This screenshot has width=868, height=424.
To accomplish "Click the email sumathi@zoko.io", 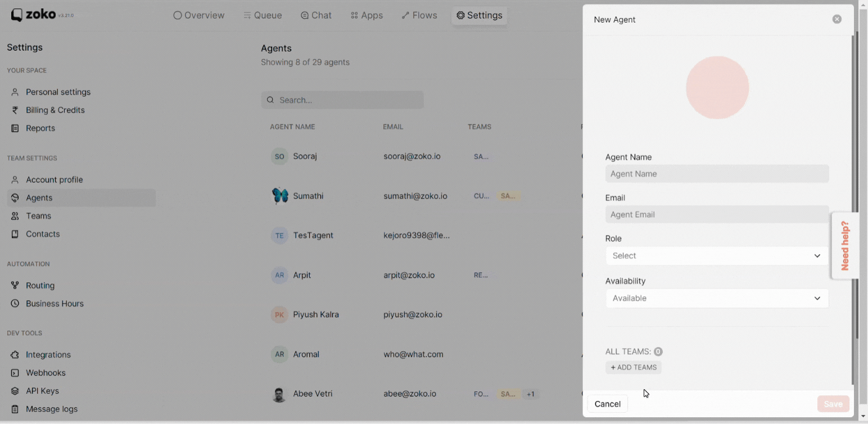I will tap(415, 196).
